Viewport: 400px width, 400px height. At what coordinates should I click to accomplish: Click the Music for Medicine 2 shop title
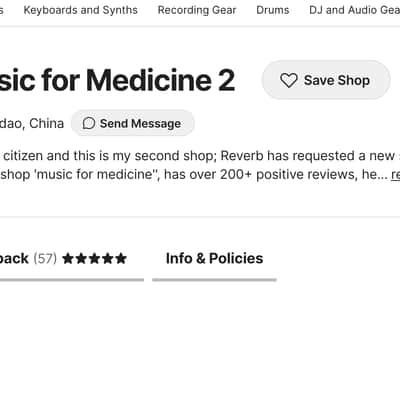[117, 81]
